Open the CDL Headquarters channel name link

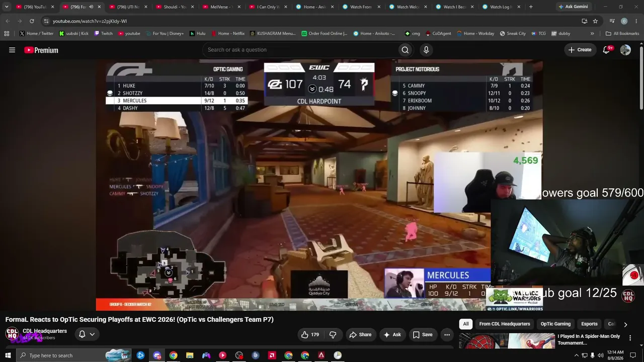(x=45, y=331)
